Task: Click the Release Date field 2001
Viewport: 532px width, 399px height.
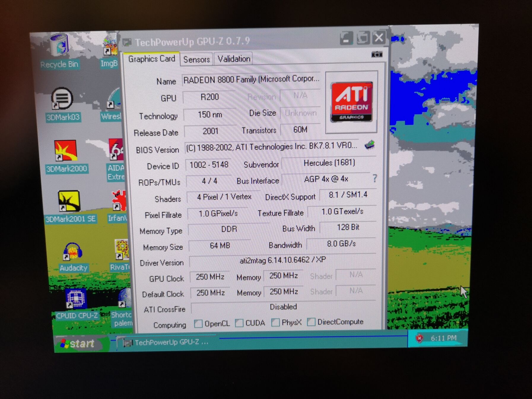Action: tap(210, 131)
